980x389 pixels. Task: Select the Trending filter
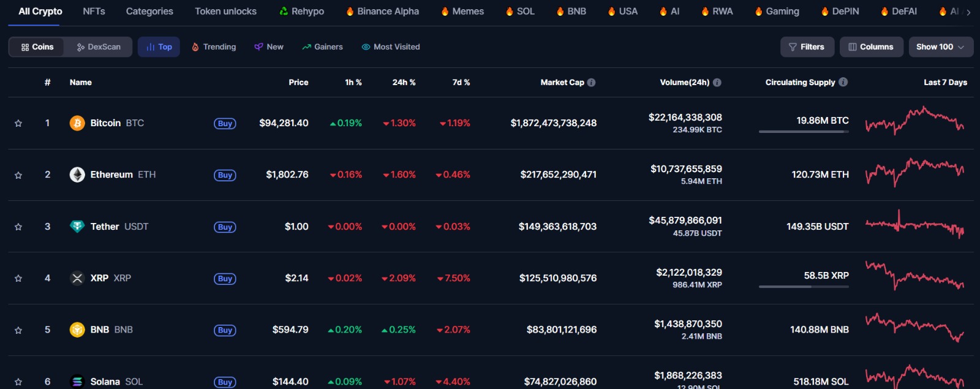(214, 47)
